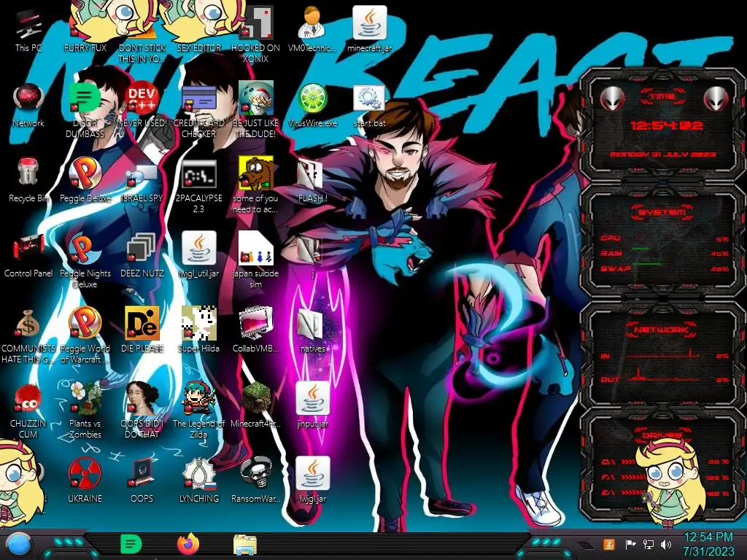Select the VirusWire.exe lime icon
This screenshot has width=747, height=560.
(x=312, y=105)
